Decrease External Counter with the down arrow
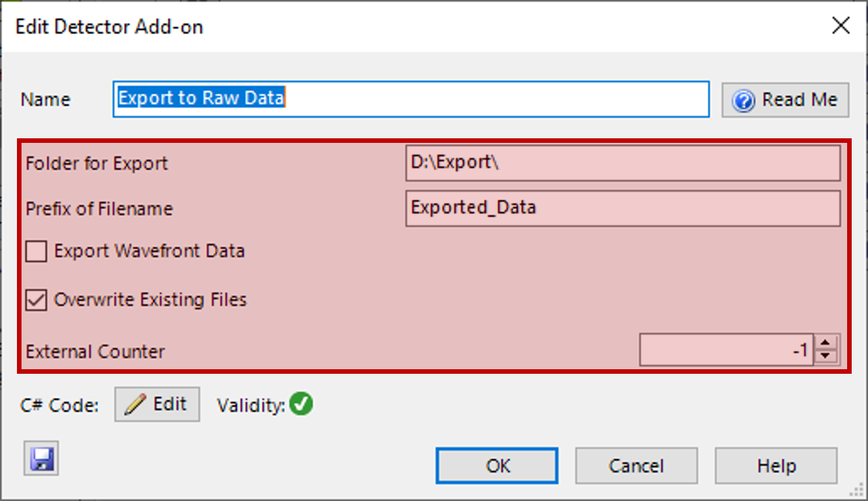The height and width of the screenshot is (501, 868). pyautogui.click(x=826, y=357)
